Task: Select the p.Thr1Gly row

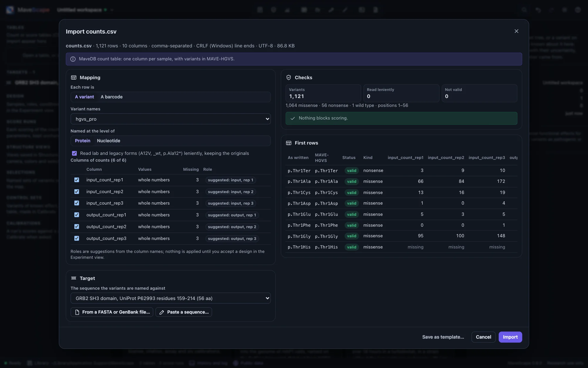Action: [401, 236]
